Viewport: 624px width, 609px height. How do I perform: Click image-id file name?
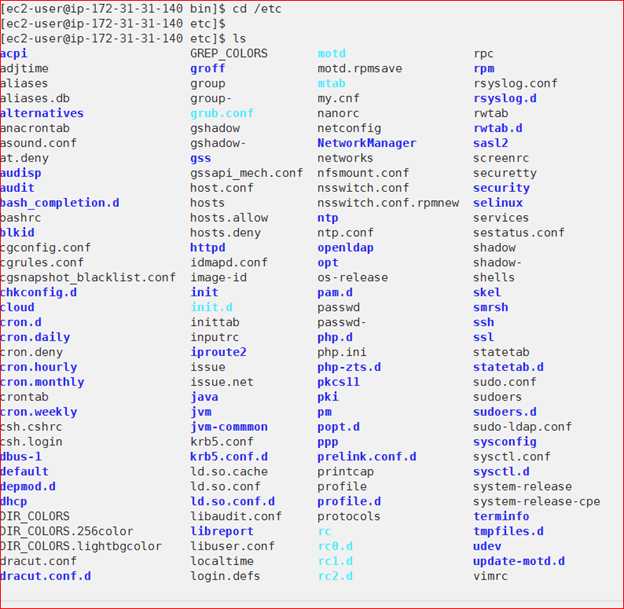(x=218, y=277)
